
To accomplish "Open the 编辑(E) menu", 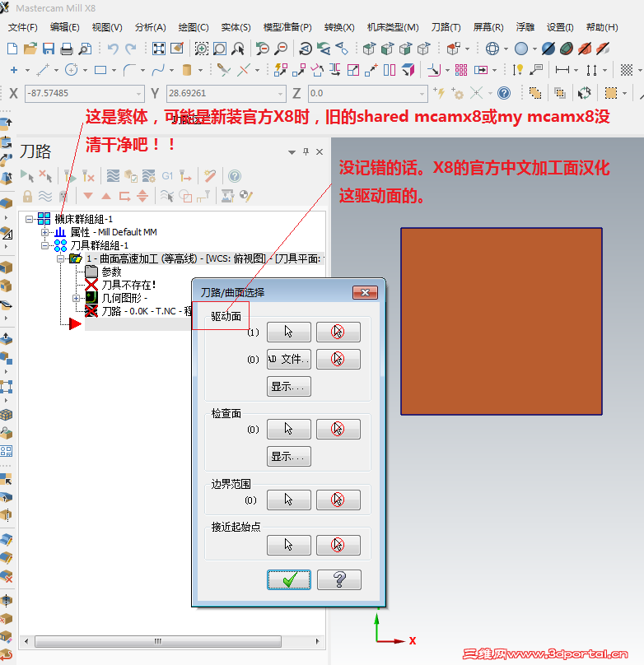I will pyautogui.click(x=64, y=27).
